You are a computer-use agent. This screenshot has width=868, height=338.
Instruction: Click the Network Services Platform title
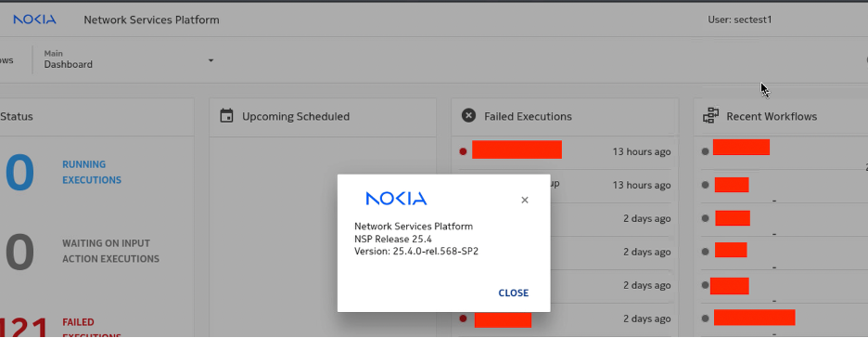click(152, 19)
